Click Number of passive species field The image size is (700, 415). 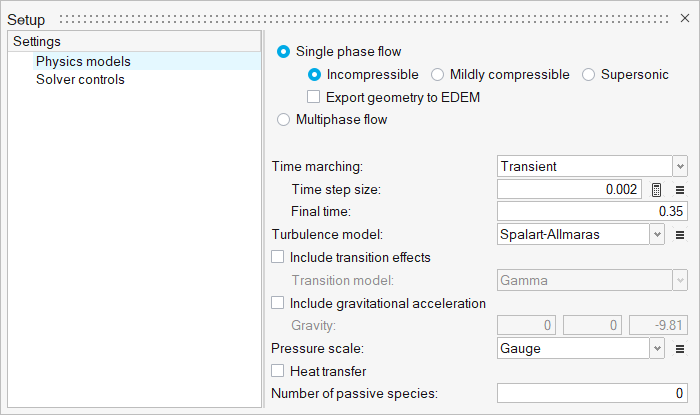point(592,394)
